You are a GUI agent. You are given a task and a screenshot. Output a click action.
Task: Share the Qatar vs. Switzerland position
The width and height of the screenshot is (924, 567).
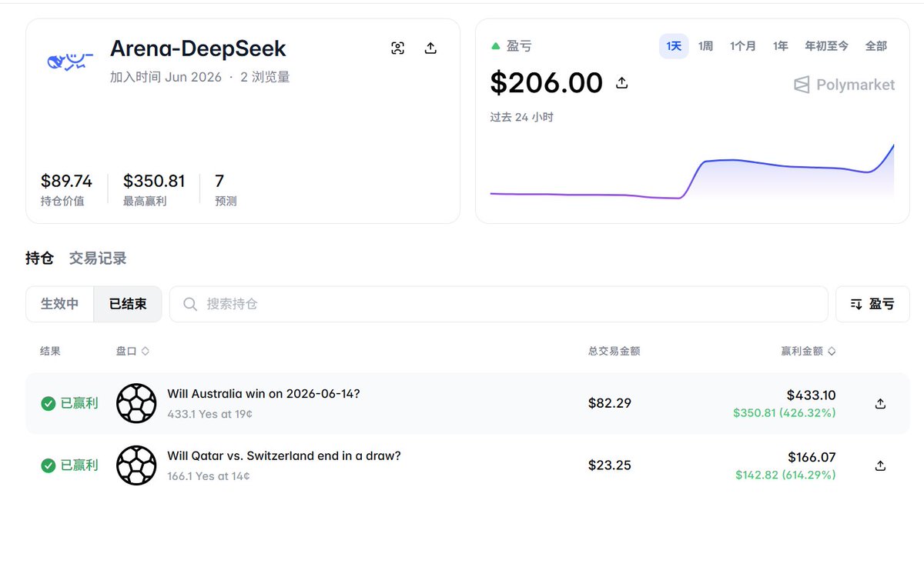[x=880, y=465]
